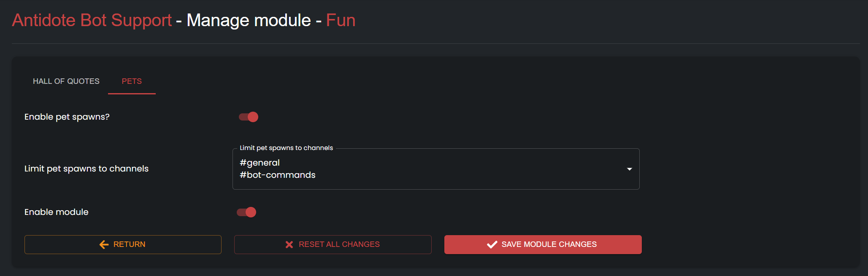
Task: Click the Limit pet spawns to channels row label
Action: tap(87, 169)
